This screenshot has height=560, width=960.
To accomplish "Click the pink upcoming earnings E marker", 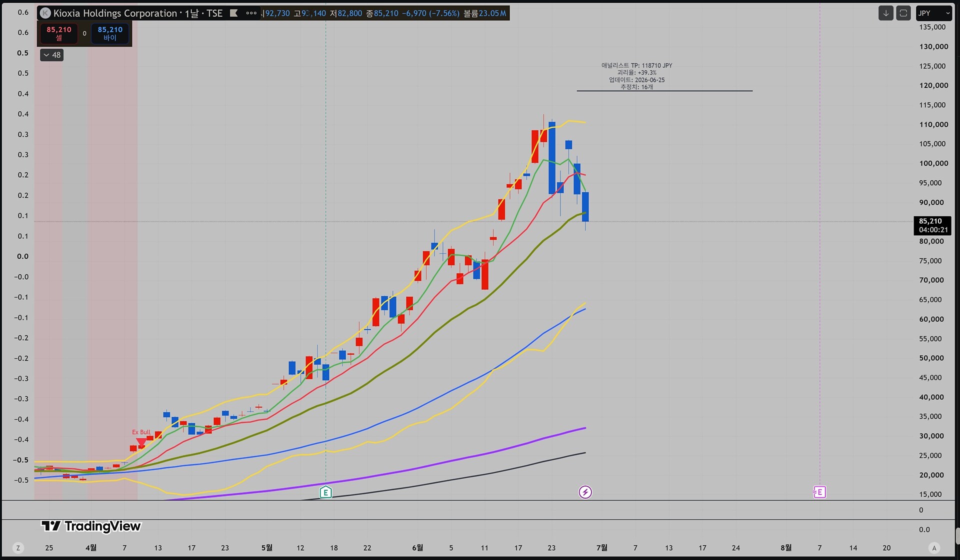I will 819,492.
